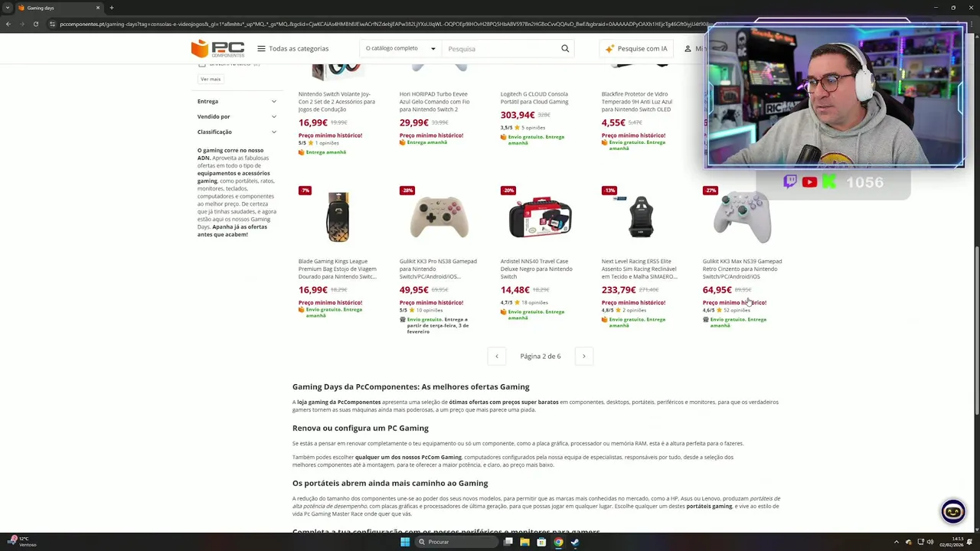Click the 64,95€ price text
Image resolution: width=980 pixels, height=551 pixels.
717,290
